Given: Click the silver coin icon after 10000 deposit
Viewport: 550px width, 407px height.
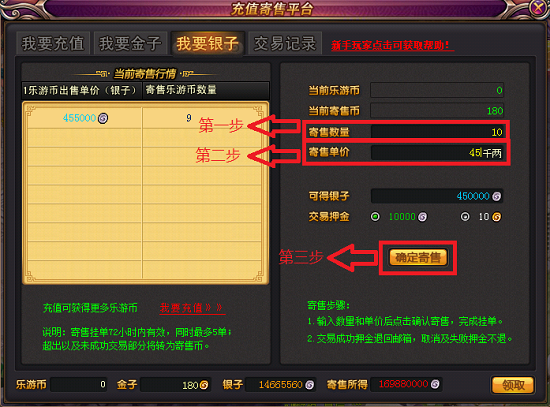Looking at the screenshot, I should click(423, 217).
